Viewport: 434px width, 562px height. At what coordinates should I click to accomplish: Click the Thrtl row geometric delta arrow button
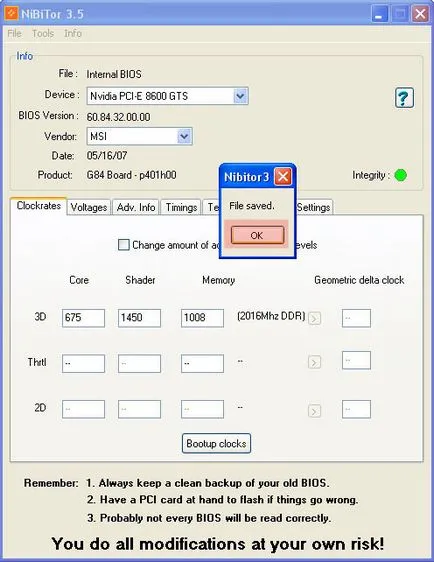[x=314, y=362]
